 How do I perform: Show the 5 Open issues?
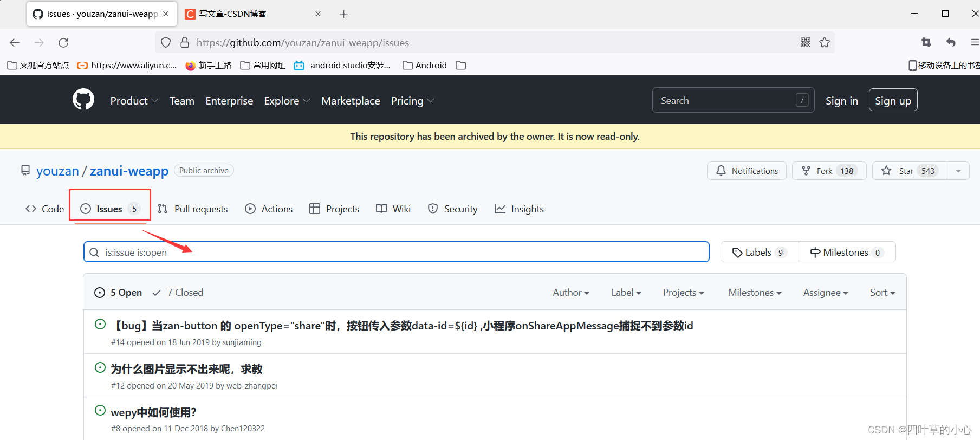[x=118, y=293]
